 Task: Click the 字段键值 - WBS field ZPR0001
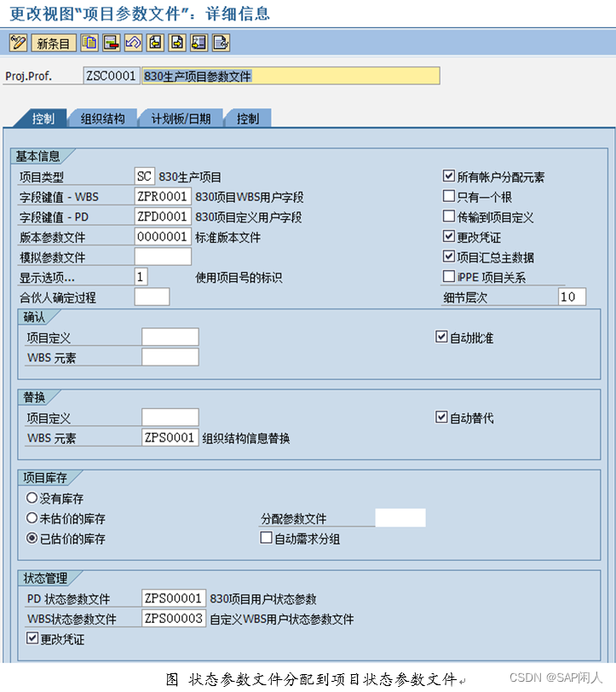click(163, 196)
